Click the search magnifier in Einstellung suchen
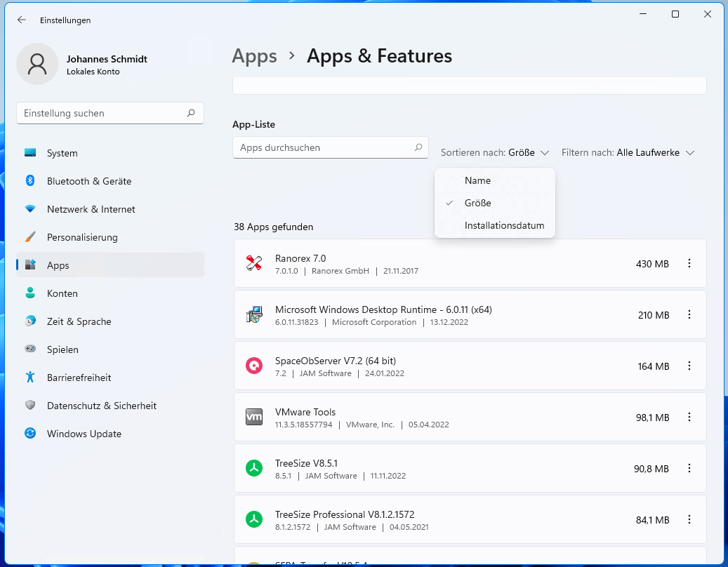Screen dimensions: 728x567 (191, 113)
